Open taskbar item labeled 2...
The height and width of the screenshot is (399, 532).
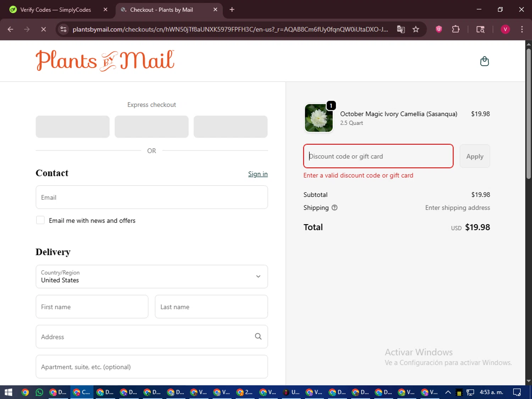[x=245, y=392]
